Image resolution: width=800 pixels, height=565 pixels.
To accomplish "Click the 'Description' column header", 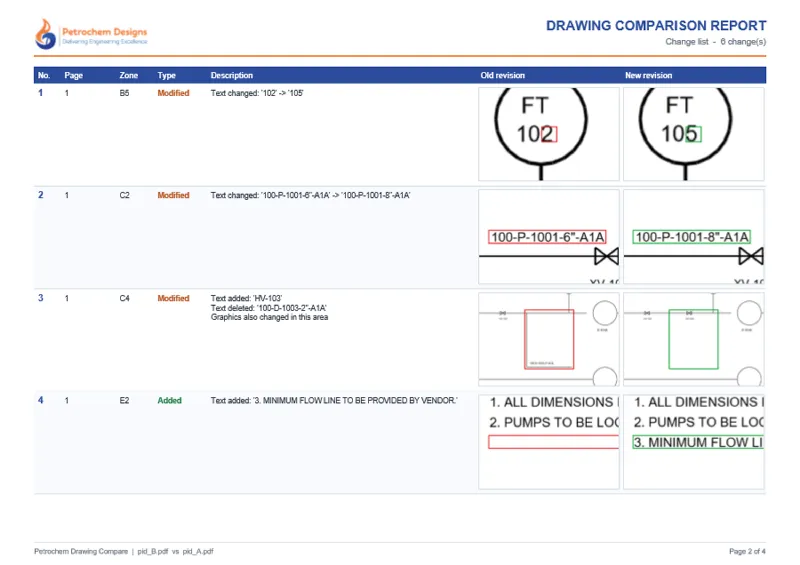I will tap(232, 76).
